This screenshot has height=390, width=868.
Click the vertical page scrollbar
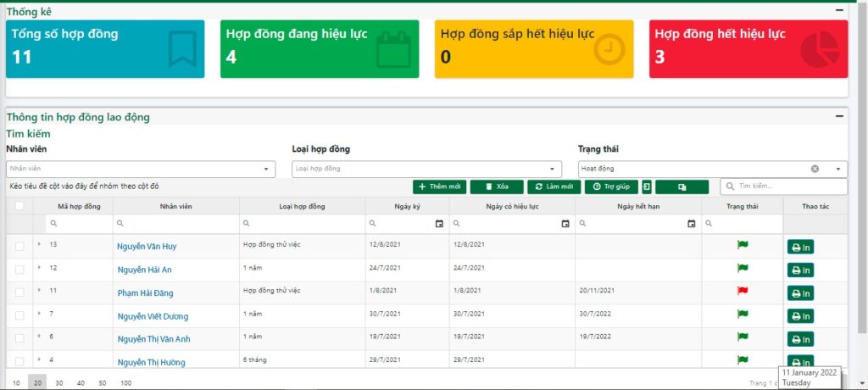click(862, 166)
